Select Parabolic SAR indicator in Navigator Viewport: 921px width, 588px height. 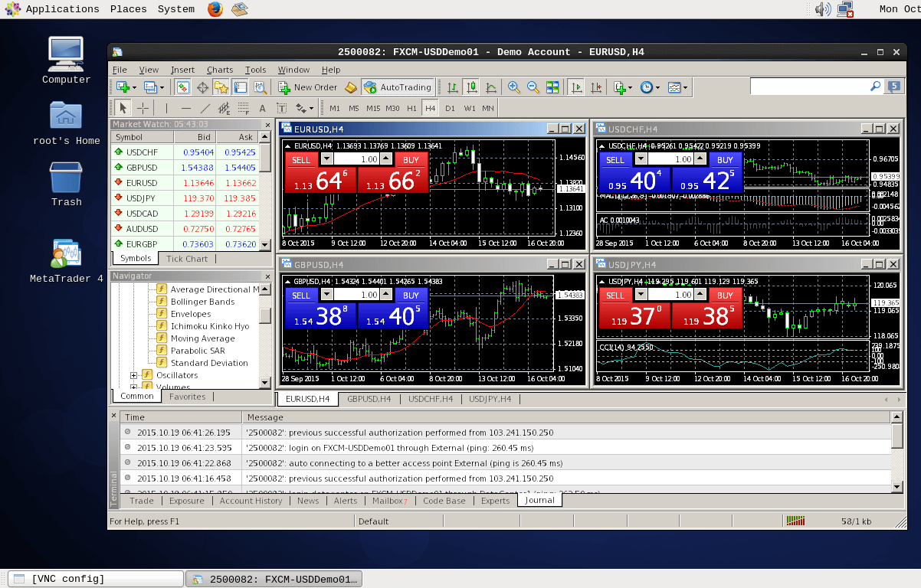[198, 351]
